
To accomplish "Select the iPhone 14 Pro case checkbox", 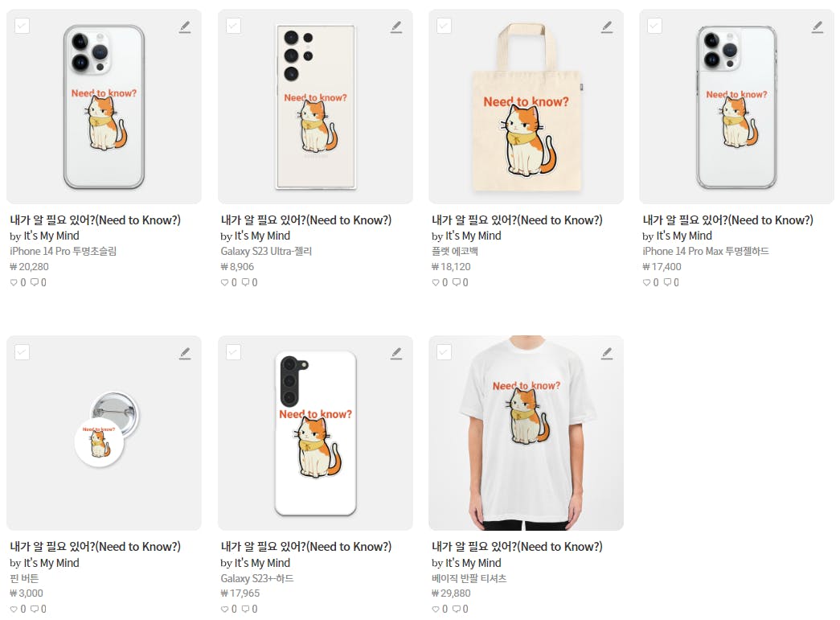I will pos(22,26).
